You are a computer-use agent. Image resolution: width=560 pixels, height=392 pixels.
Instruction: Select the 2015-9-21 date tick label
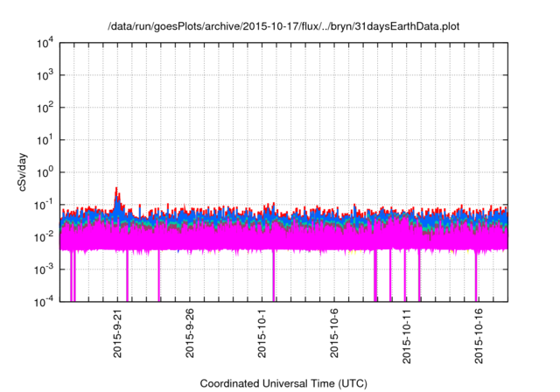click(x=117, y=332)
